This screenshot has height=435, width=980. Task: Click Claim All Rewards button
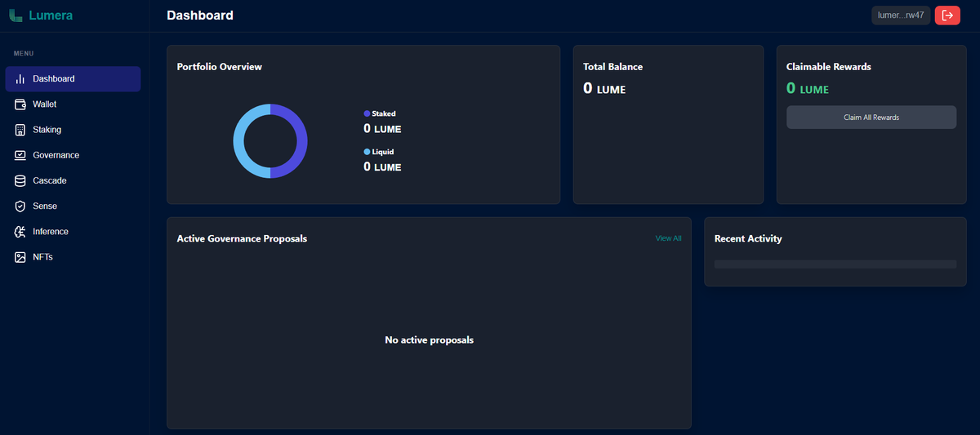[871, 118]
